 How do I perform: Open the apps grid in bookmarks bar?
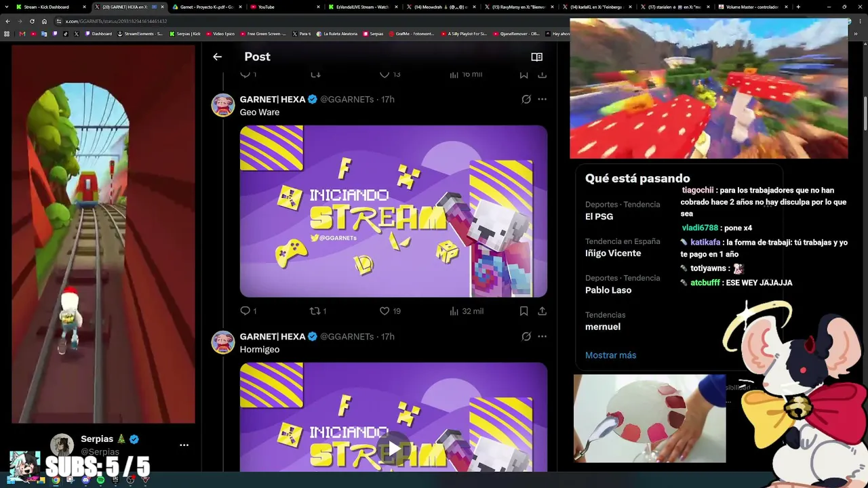(7, 34)
